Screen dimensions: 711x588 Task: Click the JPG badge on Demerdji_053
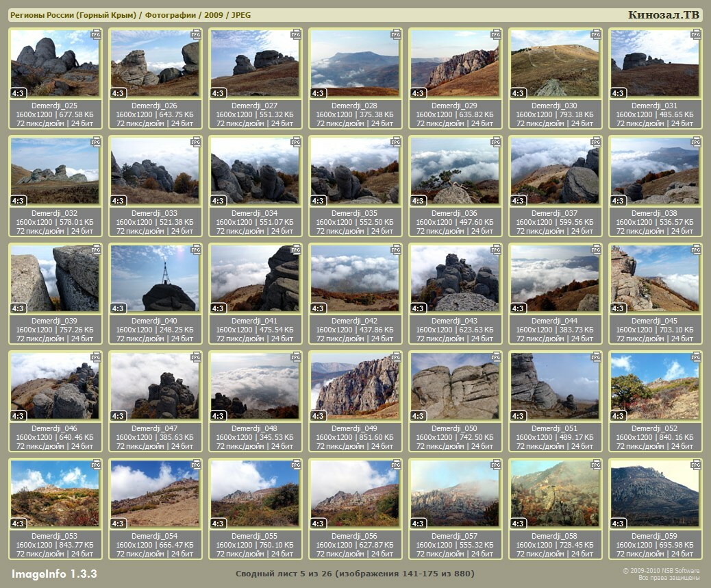point(97,465)
